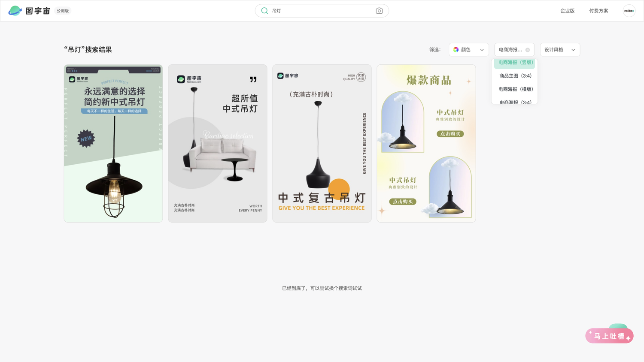Screen dimensions: 644x362
Task: Select the cut-off 电商海报（3:4）option
Action: coord(515,102)
